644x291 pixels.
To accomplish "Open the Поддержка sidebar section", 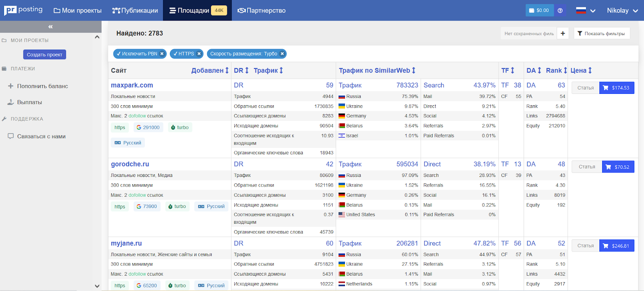I will (27, 119).
